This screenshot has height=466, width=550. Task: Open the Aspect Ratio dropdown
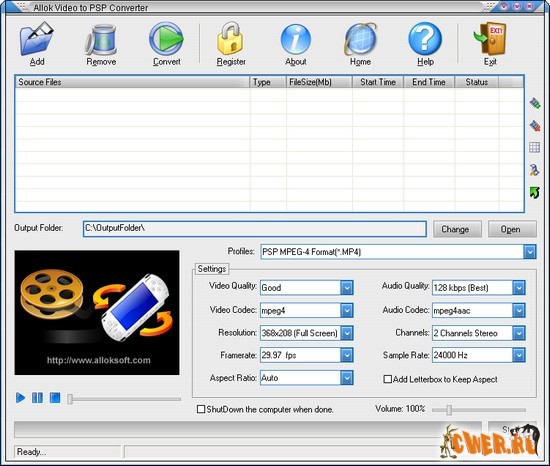[347, 378]
